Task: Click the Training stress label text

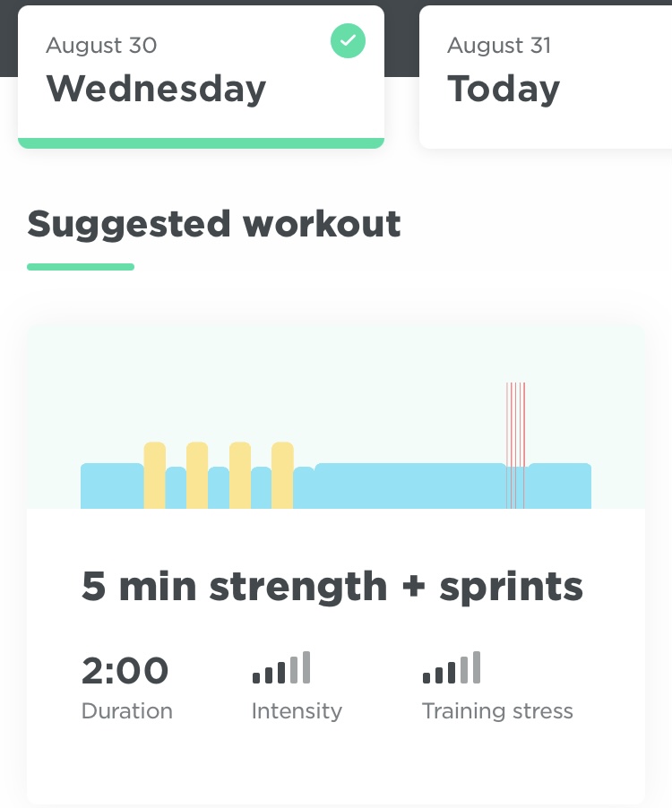Action: [x=497, y=711]
